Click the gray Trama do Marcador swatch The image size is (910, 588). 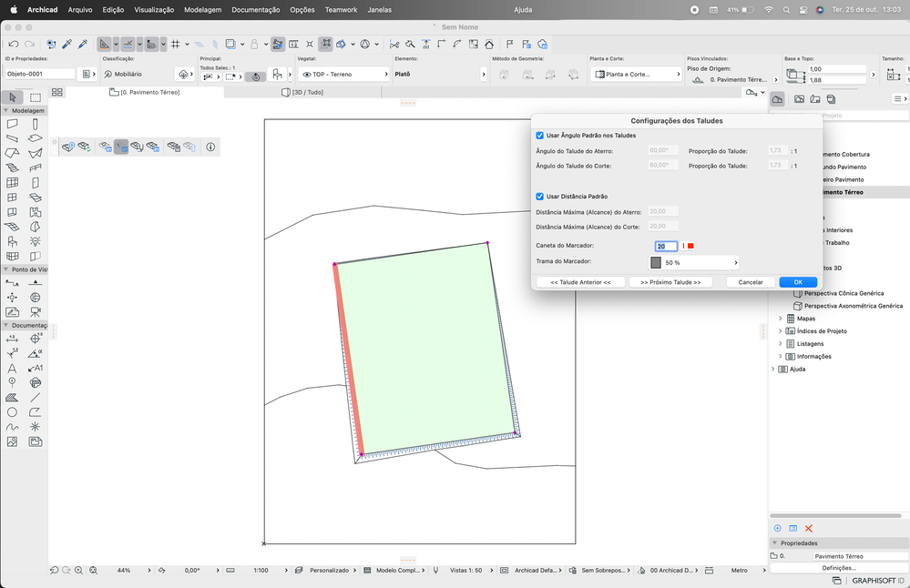(x=656, y=263)
